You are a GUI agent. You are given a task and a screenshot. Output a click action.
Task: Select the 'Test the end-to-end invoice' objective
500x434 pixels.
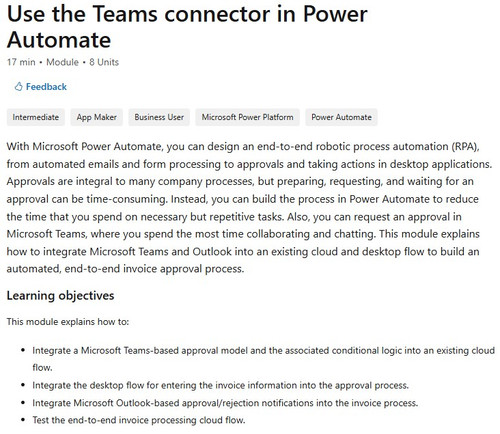pyautogui.click(x=139, y=420)
